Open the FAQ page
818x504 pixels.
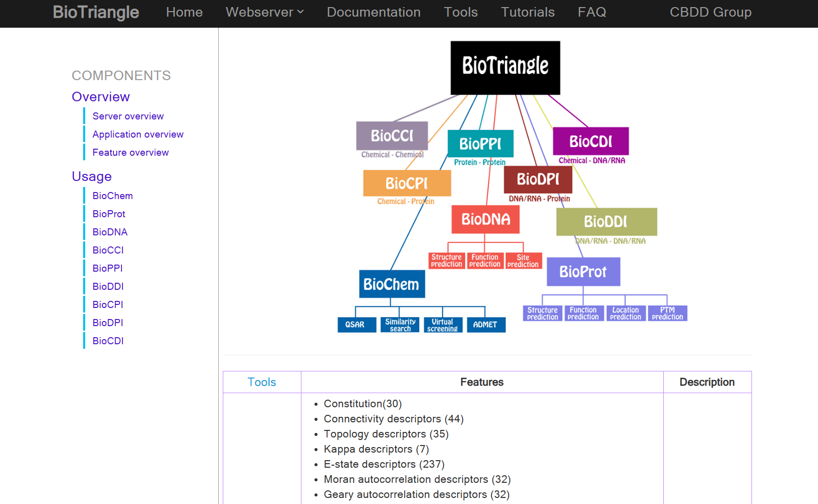click(592, 12)
